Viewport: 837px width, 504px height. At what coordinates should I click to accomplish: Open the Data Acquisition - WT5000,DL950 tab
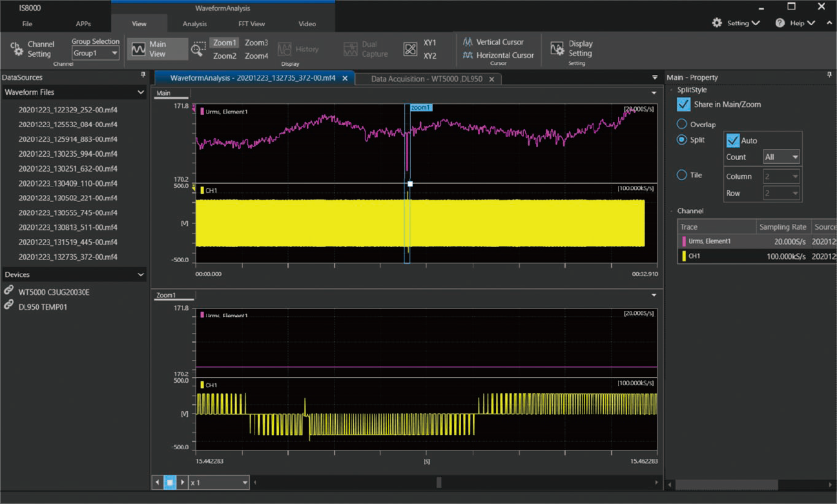[426, 78]
